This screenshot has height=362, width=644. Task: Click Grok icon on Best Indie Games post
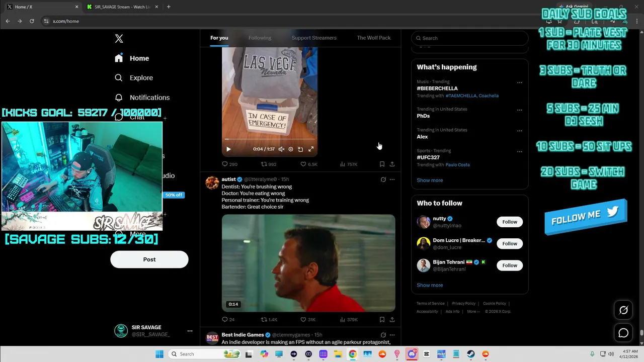click(x=383, y=335)
